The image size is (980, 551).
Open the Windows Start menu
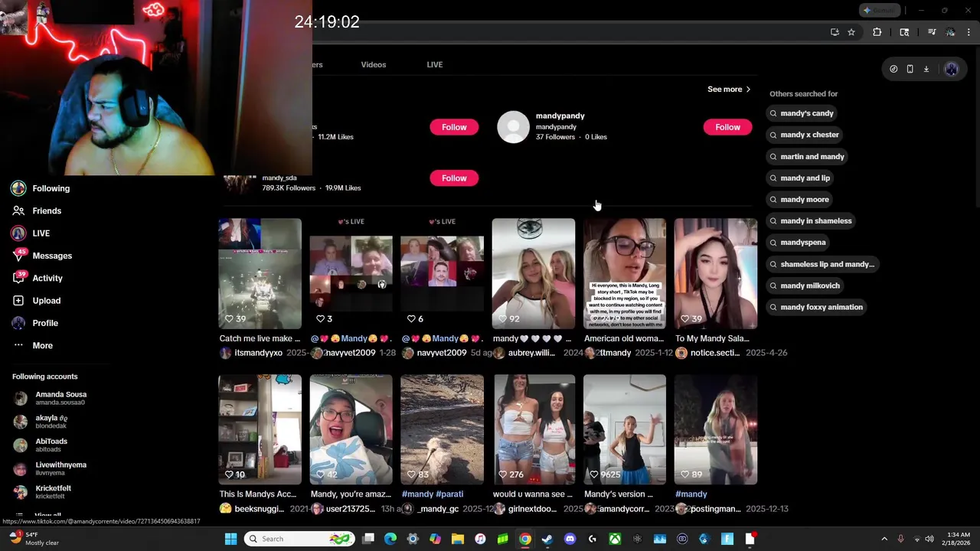click(x=230, y=539)
